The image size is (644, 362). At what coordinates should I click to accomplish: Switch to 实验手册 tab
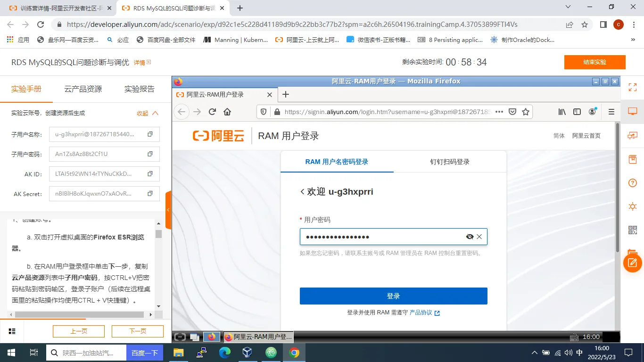click(x=26, y=89)
